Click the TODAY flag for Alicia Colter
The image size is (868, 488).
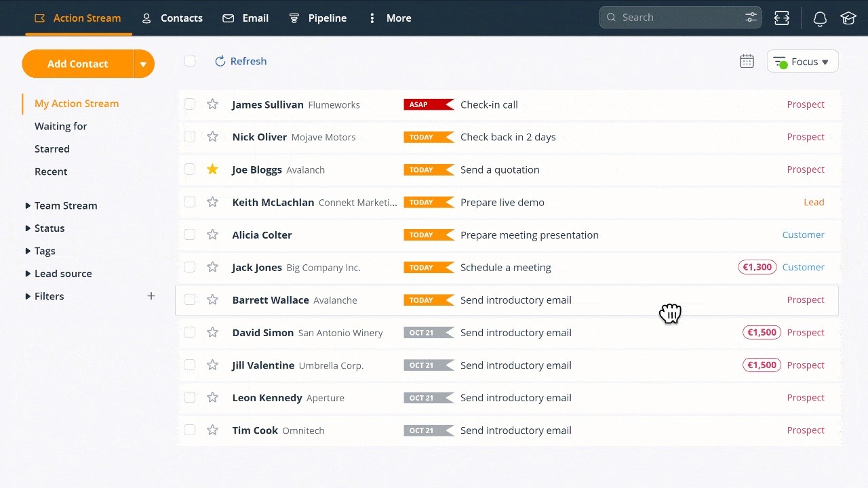click(429, 235)
